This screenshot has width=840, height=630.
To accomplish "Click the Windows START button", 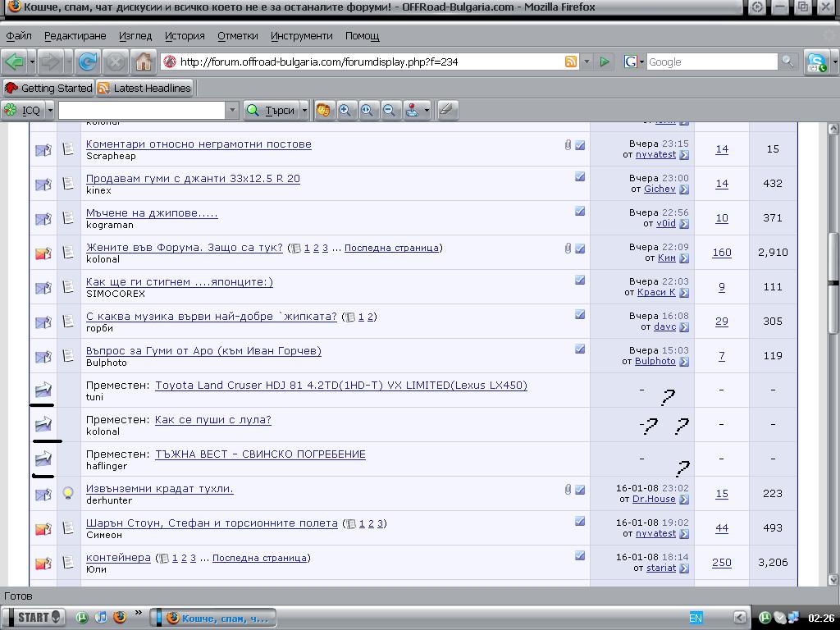I will 33,617.
